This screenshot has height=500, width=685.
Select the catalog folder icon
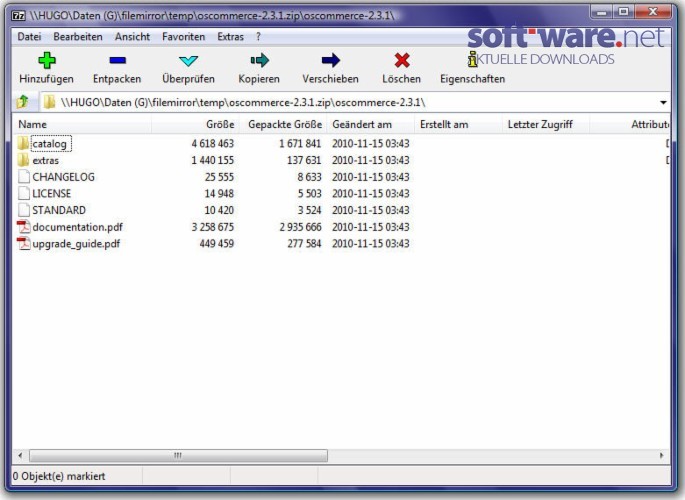[x=24, y=143]
